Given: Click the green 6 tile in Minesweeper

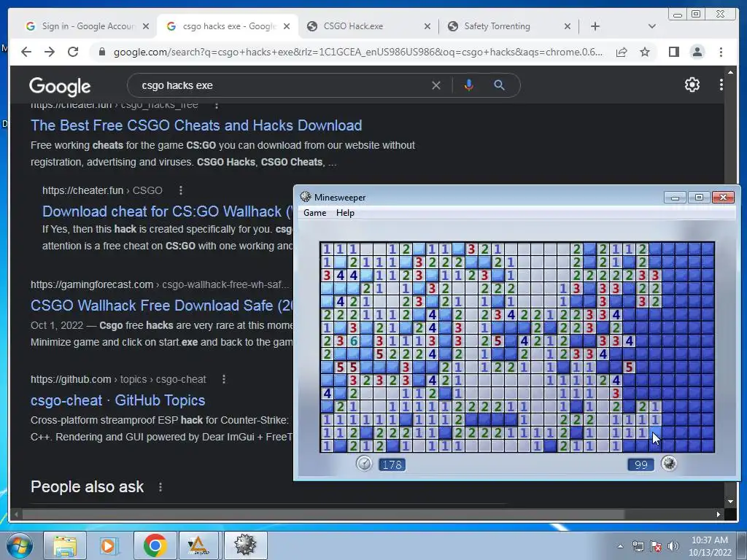Looking at the screenshot, I should coord(353,341).
